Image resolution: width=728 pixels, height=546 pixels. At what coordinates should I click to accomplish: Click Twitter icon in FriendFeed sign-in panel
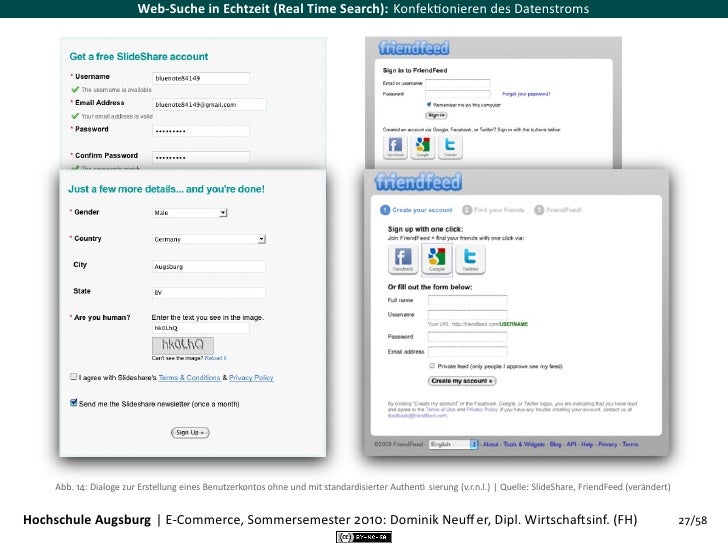450,147
